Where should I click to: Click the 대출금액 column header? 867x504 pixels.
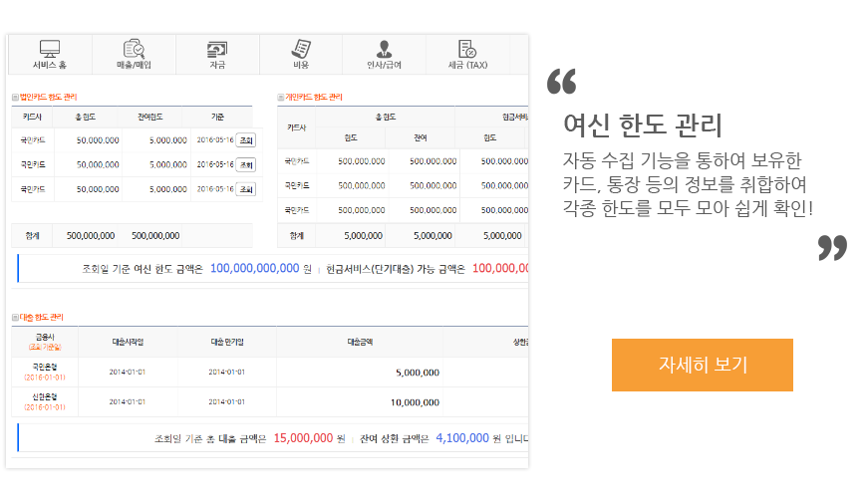[360, 342]
